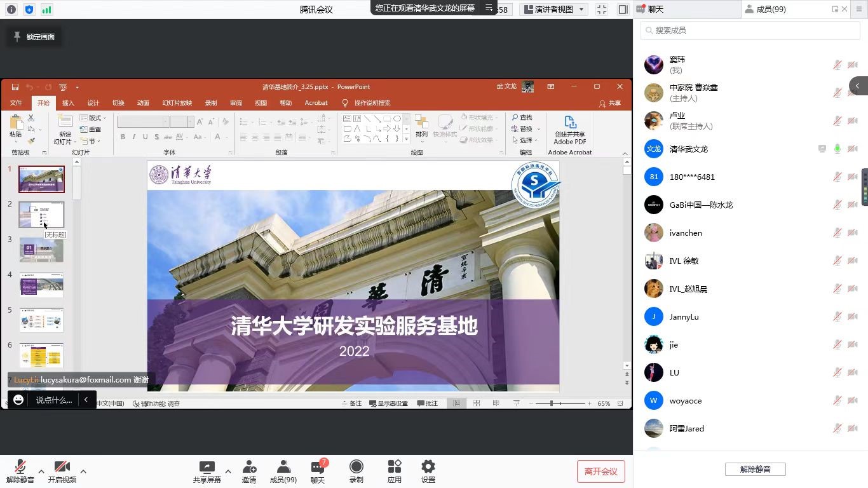Turn on camera with 开启视频

[x=62, y=468]
